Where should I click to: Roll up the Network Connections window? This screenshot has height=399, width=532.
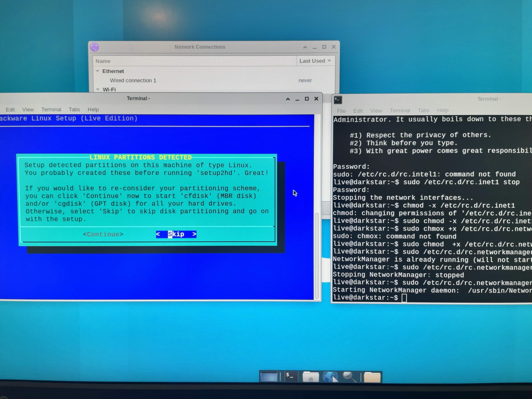[x=305, y=47]
